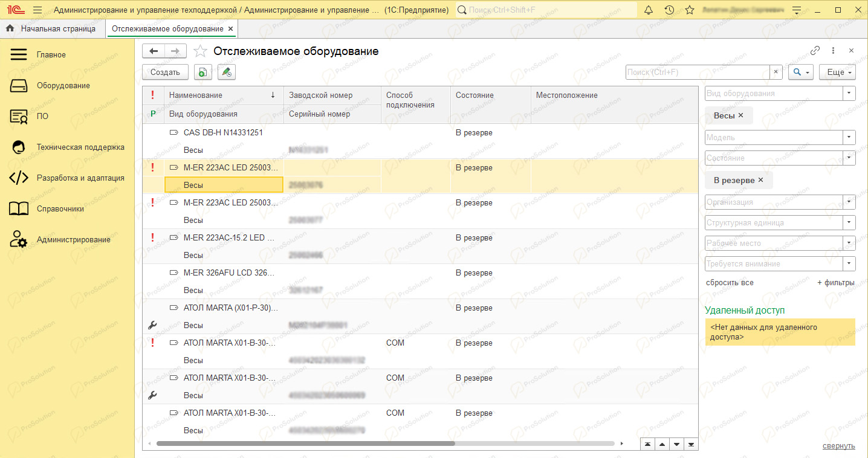
Task: Click the pencil edit toolbar icon
Action: (227, 72)
